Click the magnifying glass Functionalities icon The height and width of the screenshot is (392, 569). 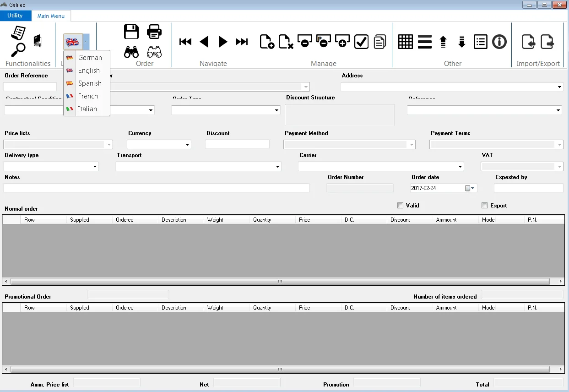[x=18, y=49]
